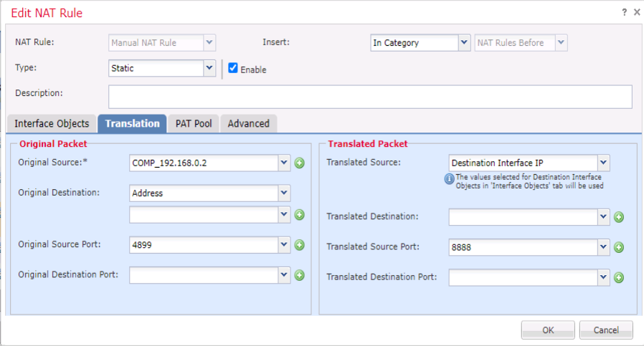Image resolution: width=644 pixels, height=346 pixels.
Task: Expand Original Source COMP_192.168.0.2 dropdown
Action: coord(284,163)
